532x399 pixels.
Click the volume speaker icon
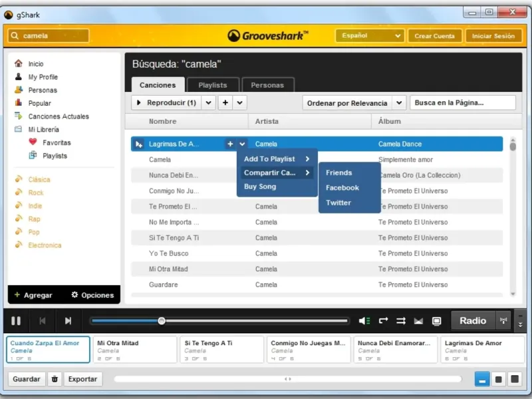[x=364, y=321]
